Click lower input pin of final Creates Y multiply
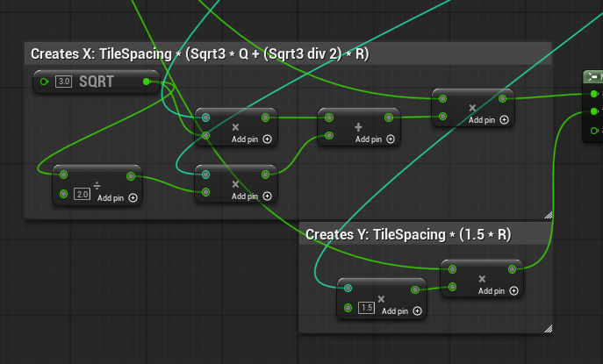Viewport: 603px width, 364px height. pyautogui.click(x=452, y=287)
